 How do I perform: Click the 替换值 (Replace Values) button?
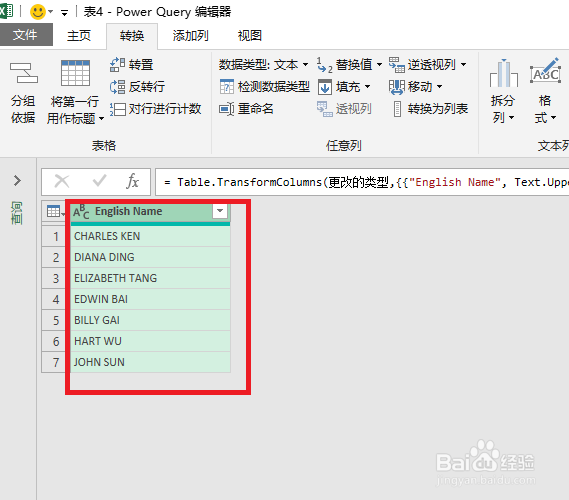345,65
